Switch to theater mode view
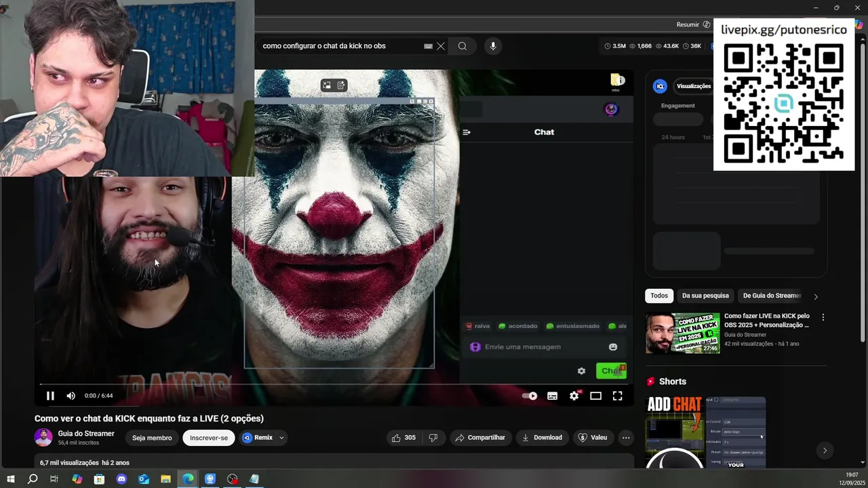 [595, 396]
